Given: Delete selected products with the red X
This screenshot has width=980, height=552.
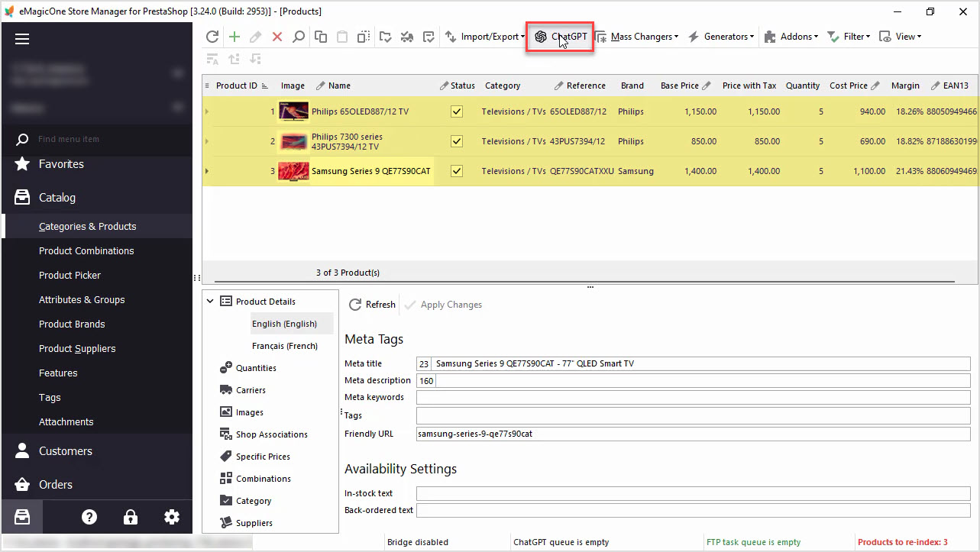Looking at the screenshot, I should point(277,37).
